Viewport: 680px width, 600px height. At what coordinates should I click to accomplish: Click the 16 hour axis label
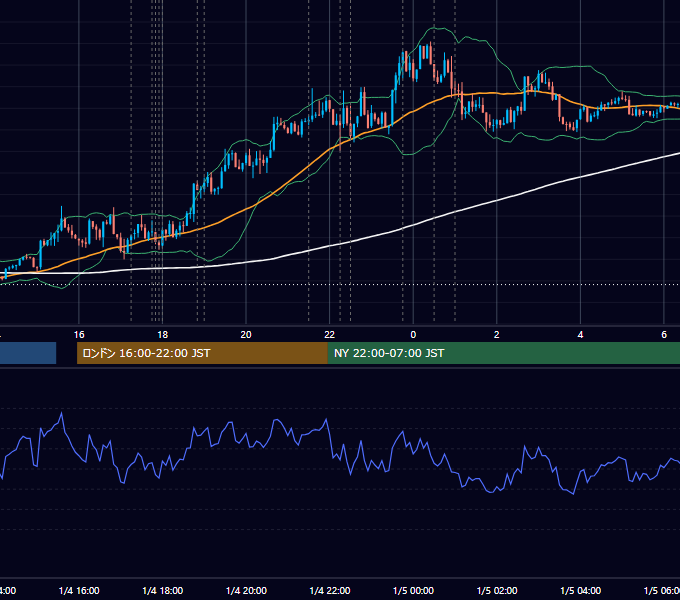[79, 335]
